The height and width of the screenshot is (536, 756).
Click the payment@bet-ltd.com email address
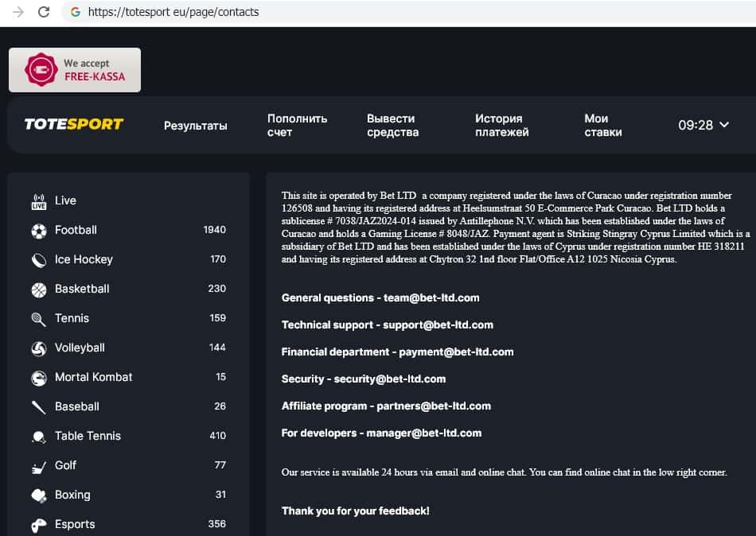point(456,352)
